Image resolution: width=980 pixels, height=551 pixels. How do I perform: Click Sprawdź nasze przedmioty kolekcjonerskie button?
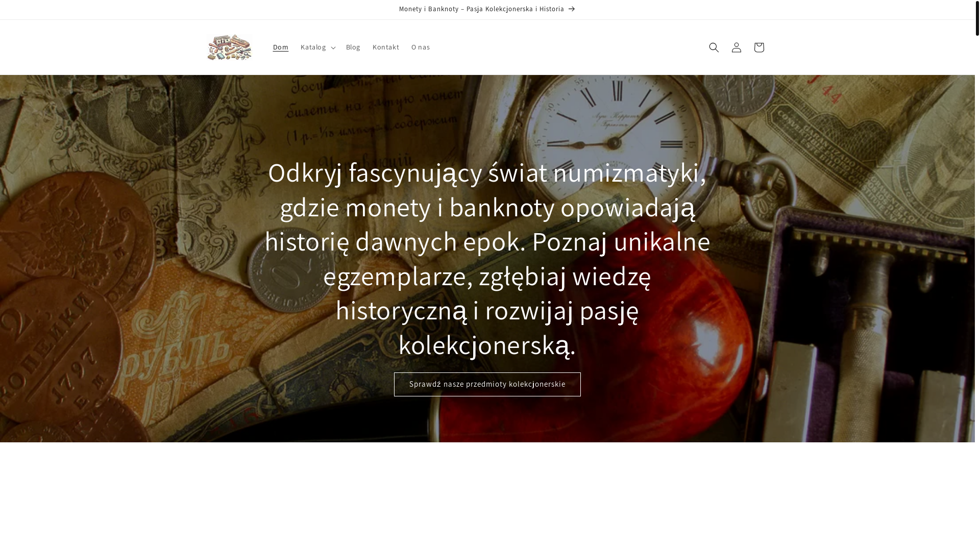click(x=487, y=384)
